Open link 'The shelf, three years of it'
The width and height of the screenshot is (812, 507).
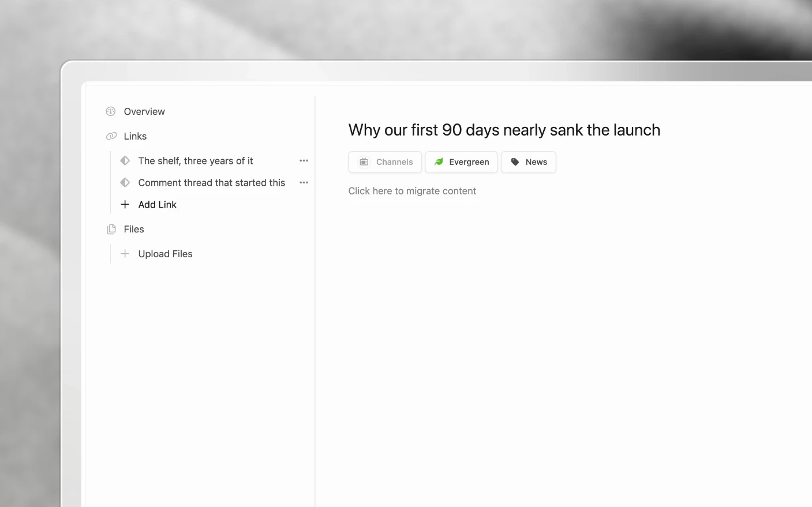click(196, 160)
